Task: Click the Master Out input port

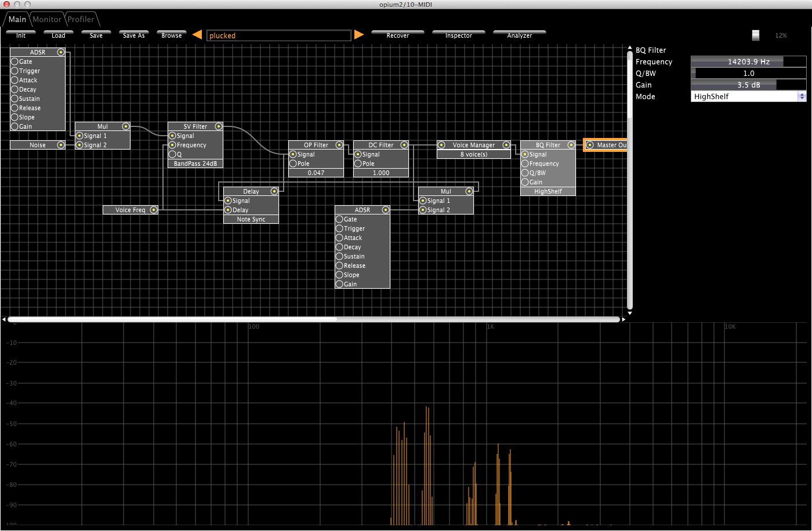Action: click(590, 145)
